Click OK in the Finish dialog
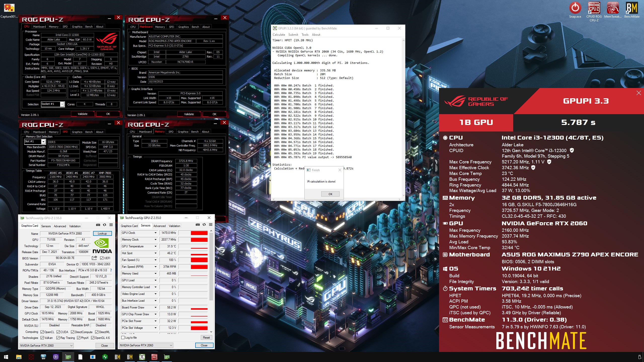The height and width of the screenshot is (362, 644). pyautogui.click(x=330, y=194)
